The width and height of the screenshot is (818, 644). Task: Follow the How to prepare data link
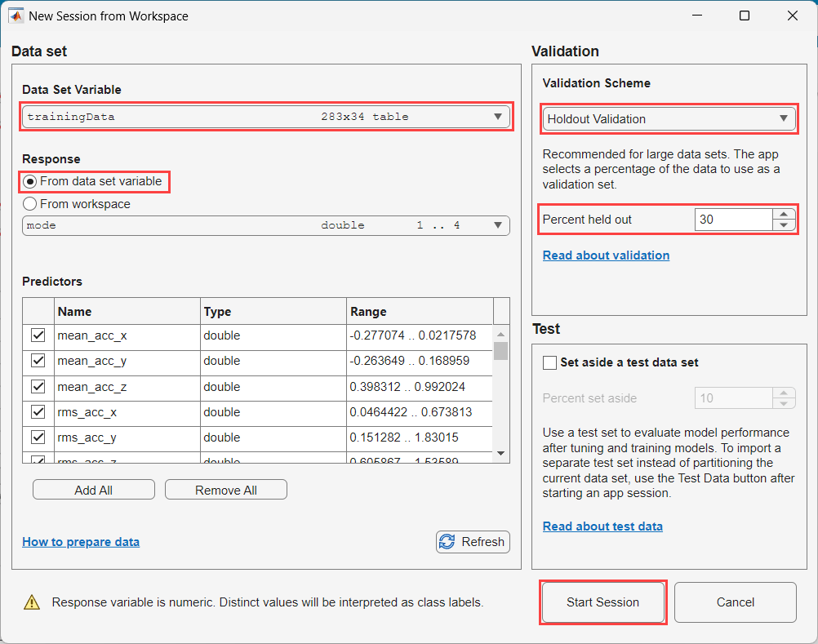point(81,541)
